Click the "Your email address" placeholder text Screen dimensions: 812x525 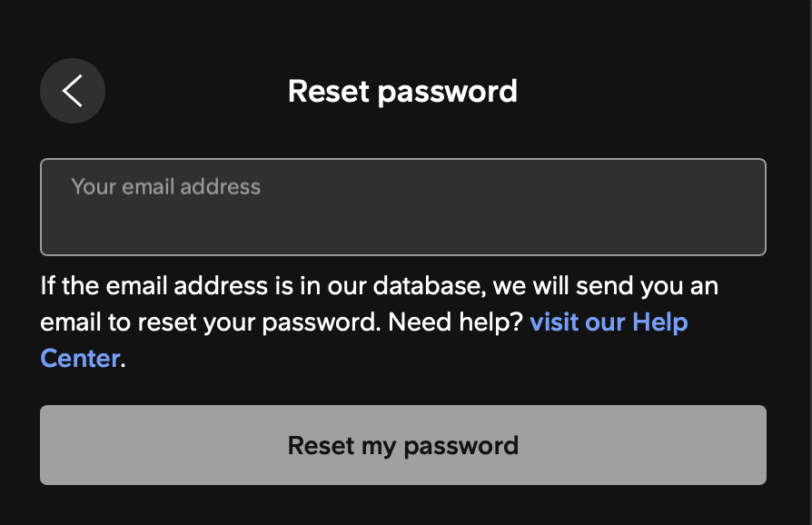click(166, 187)
